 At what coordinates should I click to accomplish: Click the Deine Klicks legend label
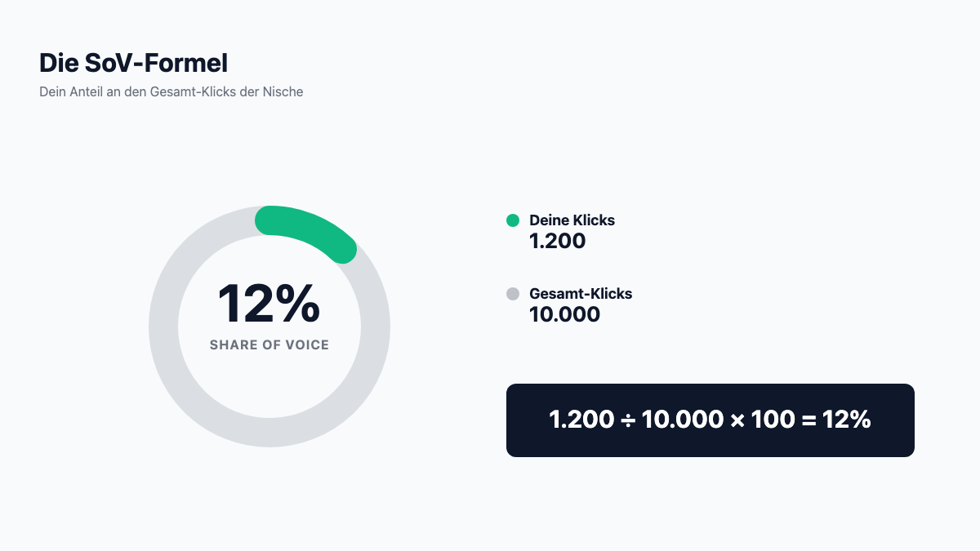[572, 220]
